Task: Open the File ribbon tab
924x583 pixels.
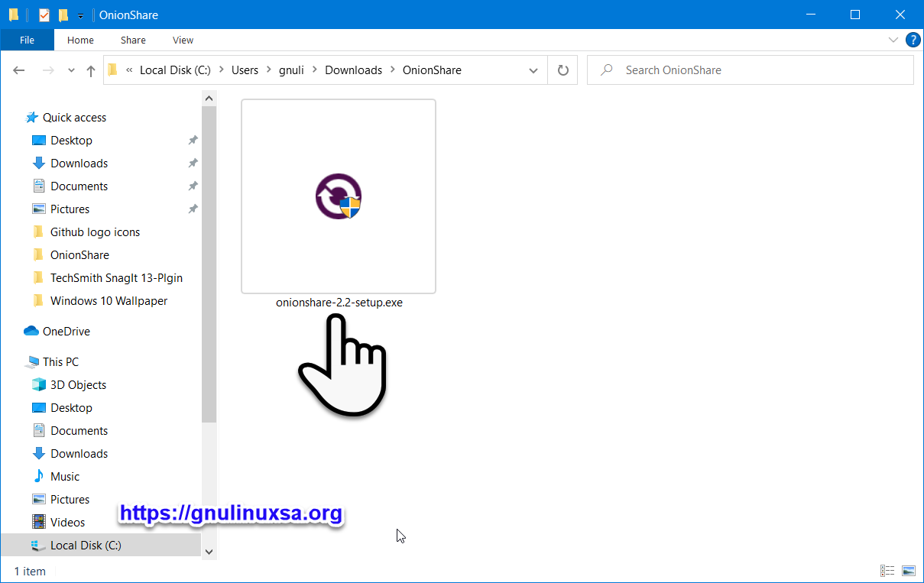Action: 27,40
